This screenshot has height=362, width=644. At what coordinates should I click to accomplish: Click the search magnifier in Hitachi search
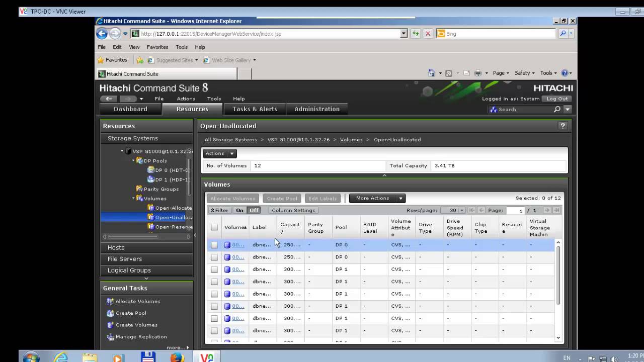click(557, 109)
